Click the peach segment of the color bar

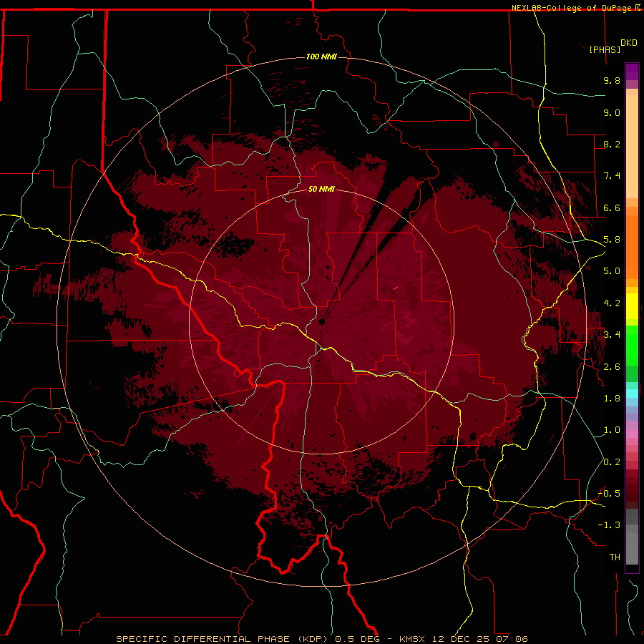(632, 146)
